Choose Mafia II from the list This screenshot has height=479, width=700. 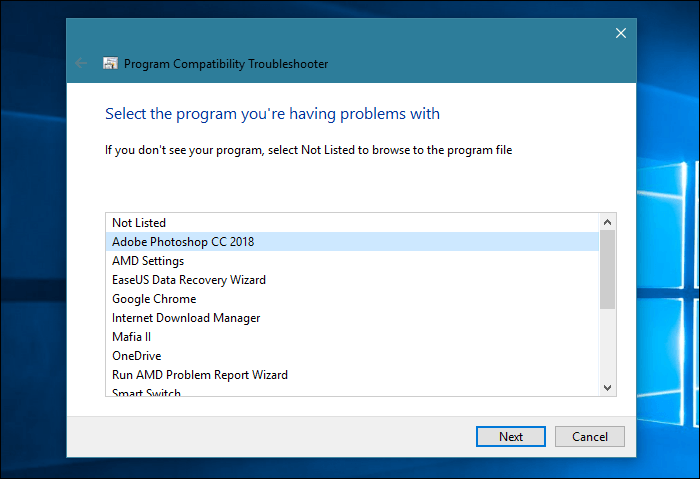tap(131, 337)
